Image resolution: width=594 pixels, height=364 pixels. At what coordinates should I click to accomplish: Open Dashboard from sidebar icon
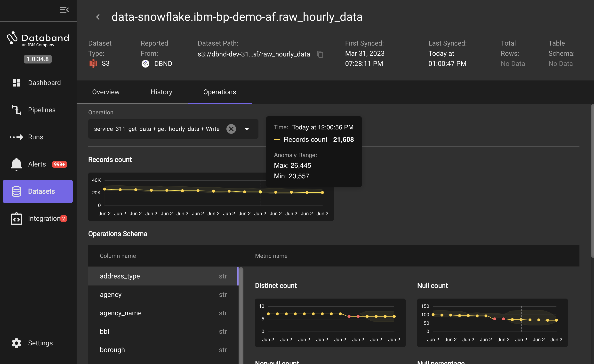coord(16,83)
